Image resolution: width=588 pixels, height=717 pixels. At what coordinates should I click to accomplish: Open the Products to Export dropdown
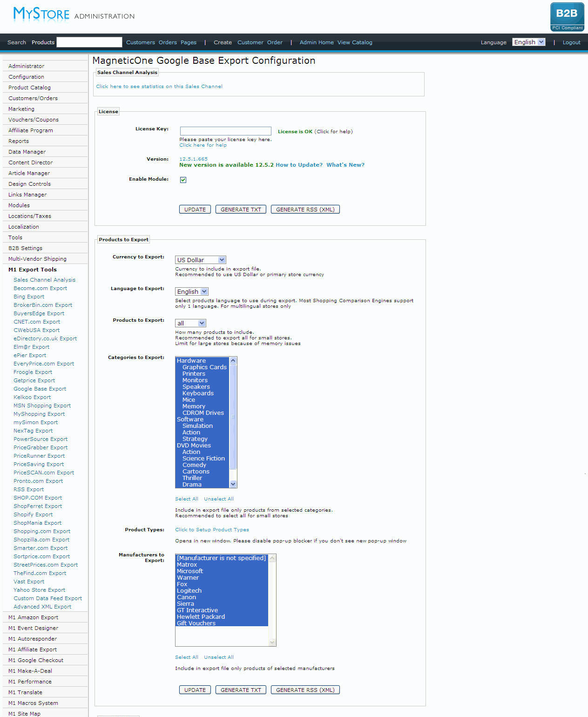coord(190,323)
